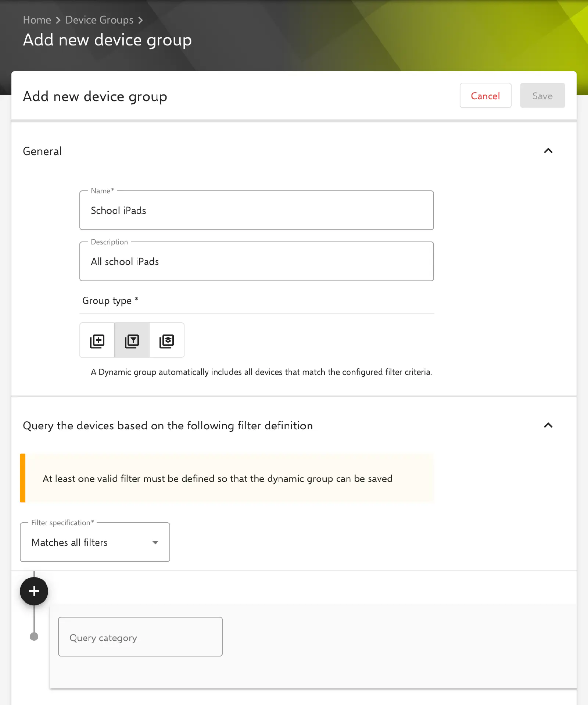588x705 pixels.
Task: Click the 'Query the devices' section heading
Action: [x=168, y=426]
